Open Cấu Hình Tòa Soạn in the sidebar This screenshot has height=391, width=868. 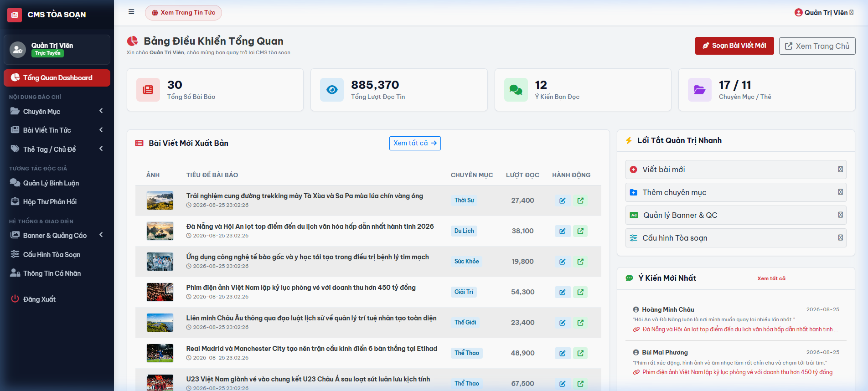tap(57, 254)
